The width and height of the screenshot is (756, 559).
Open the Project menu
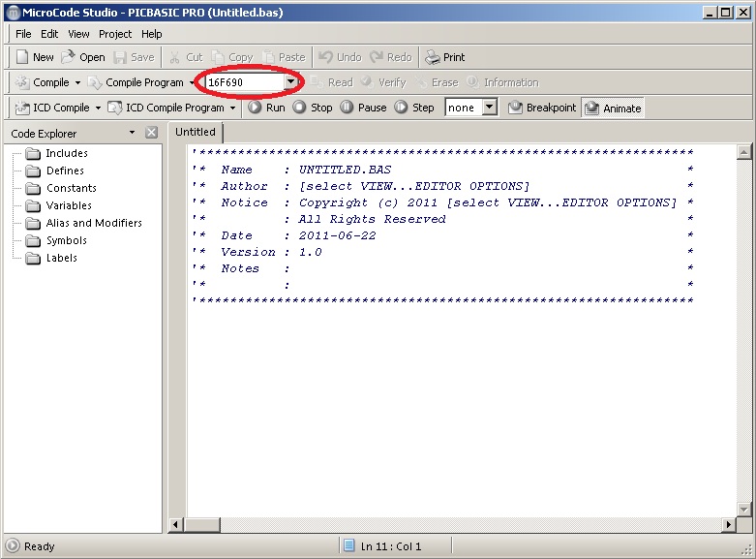coord(115,34)
